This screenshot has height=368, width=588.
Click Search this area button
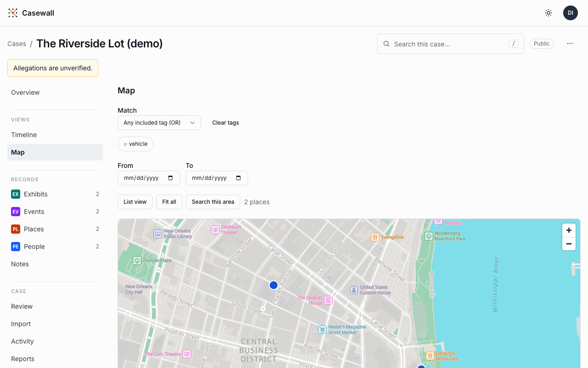click(x=213, y=202)
